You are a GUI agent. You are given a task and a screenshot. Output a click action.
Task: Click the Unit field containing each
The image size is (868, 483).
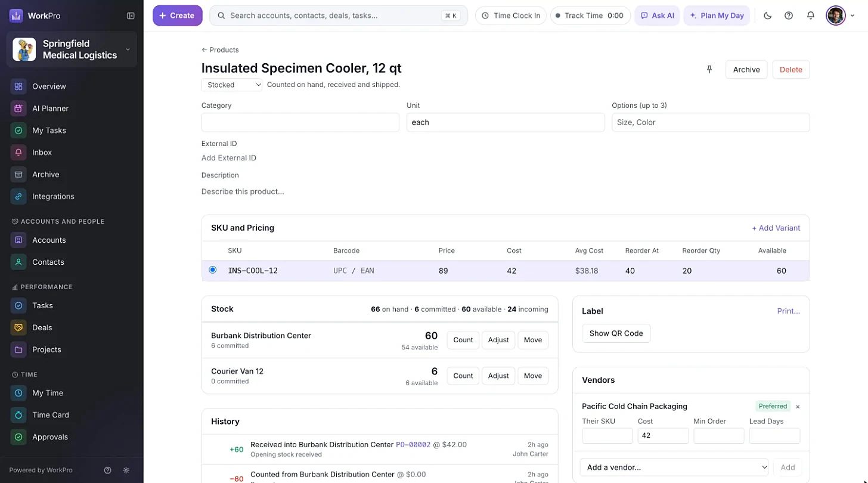(506, 122)
